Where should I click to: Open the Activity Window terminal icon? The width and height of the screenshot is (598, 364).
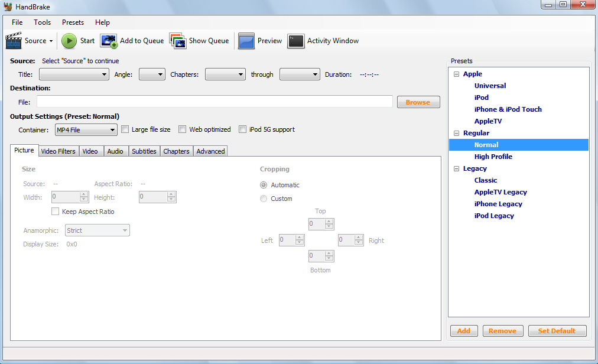[296, 41]
